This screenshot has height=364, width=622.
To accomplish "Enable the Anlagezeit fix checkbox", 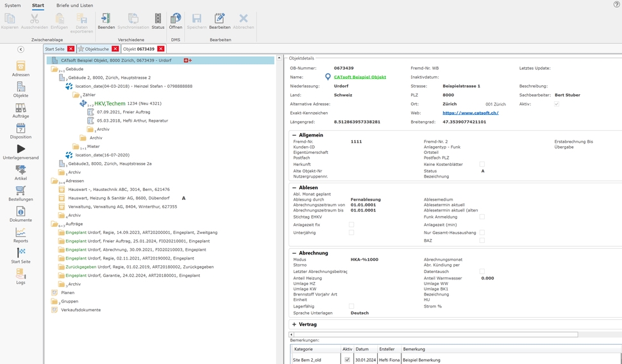I will click(351, 225).
